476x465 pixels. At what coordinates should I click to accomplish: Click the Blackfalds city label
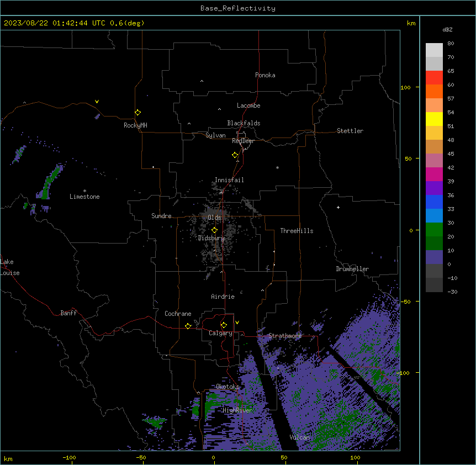[x=244, y=123]
